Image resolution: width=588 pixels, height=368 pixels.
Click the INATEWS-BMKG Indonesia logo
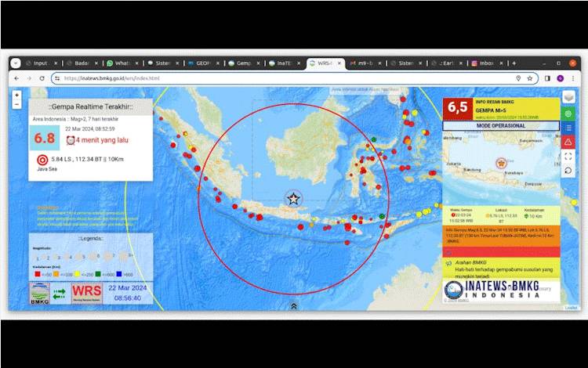tap(492, 290)
